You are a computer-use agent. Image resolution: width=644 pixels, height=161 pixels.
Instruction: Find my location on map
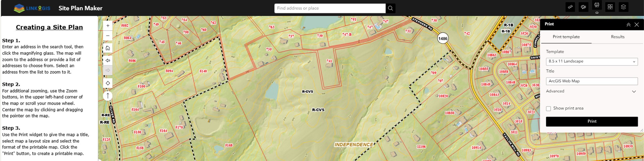pyautogui.click(x=108, y=83)
